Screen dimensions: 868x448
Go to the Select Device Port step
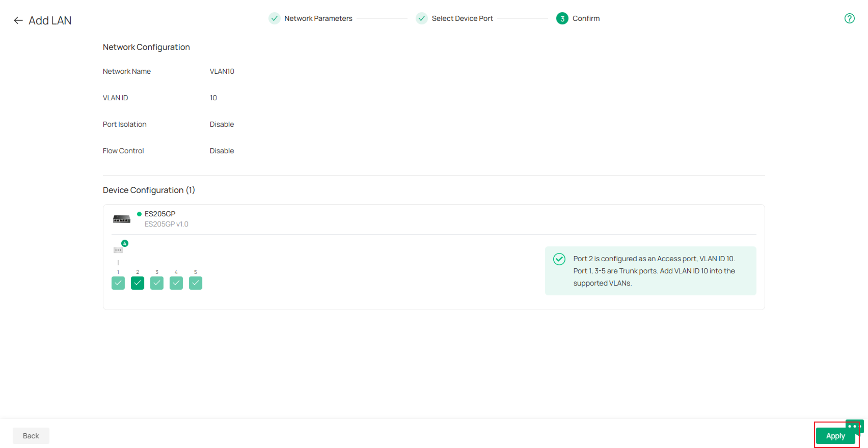pos(454,18)
